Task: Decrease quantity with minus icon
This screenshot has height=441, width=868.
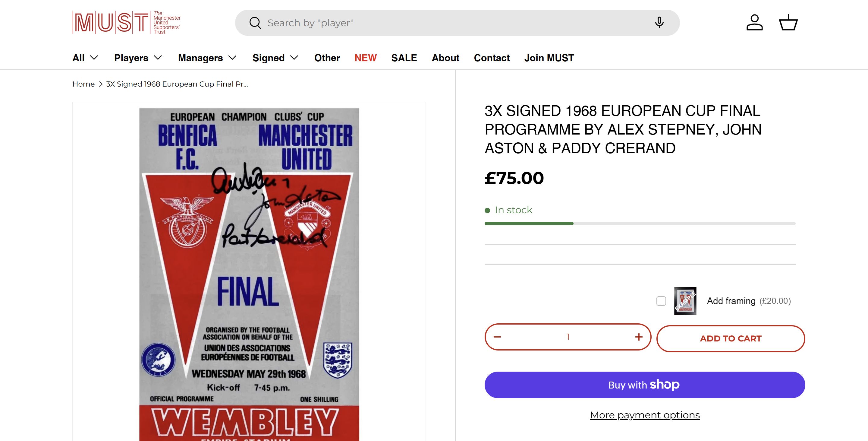Action: (497, 337)
